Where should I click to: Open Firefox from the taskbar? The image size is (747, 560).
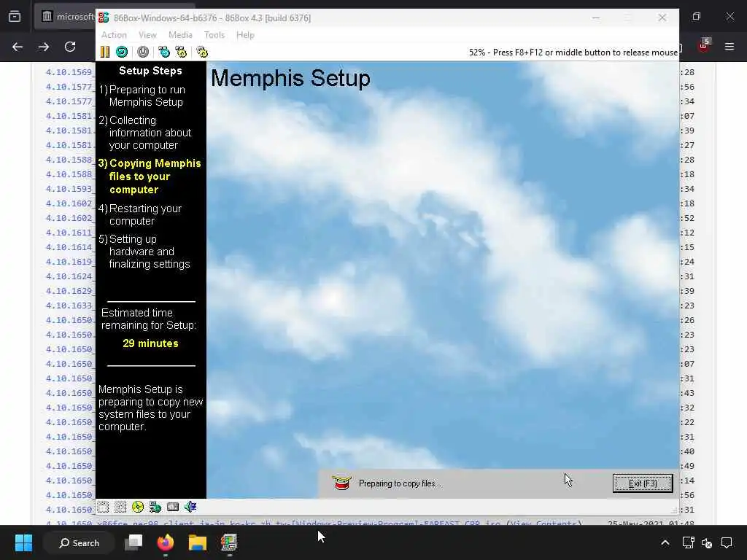(x=166, y=542)
